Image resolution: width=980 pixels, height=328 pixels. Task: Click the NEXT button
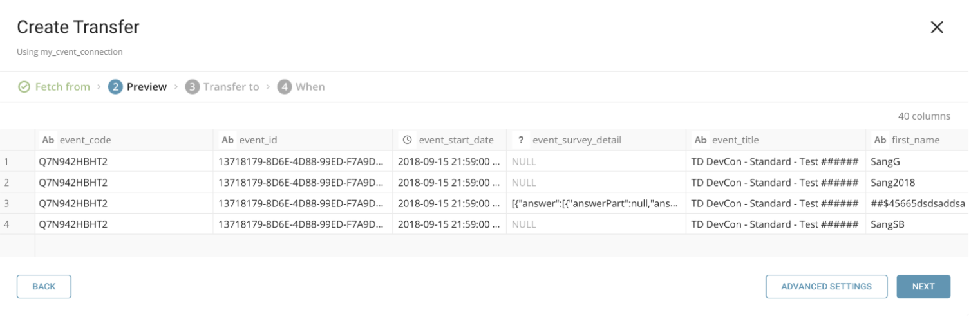click(923, 287)
